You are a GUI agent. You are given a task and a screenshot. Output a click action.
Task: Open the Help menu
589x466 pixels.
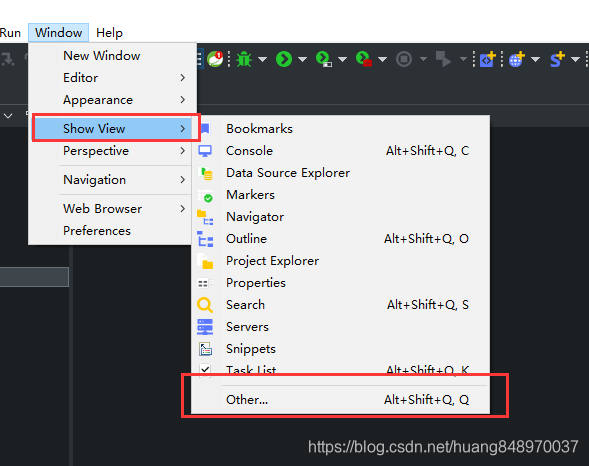[109, 33]
